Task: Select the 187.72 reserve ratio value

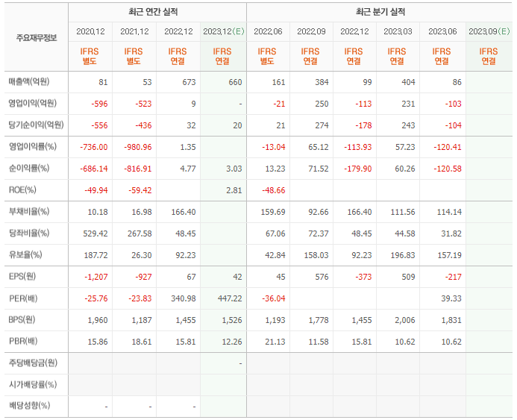Action: coord(95,255)
